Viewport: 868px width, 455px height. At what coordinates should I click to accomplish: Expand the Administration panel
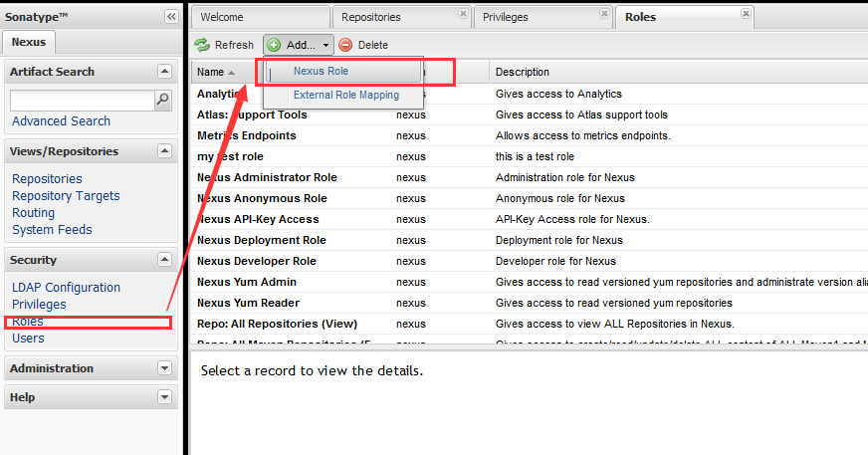pyautogui.click(x=164, y=367)
